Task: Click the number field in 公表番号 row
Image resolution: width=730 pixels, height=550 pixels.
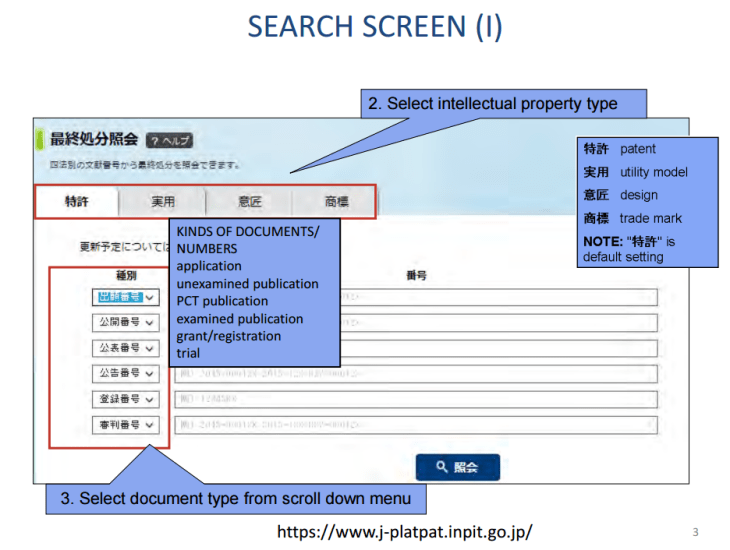Action: [500, 348]
